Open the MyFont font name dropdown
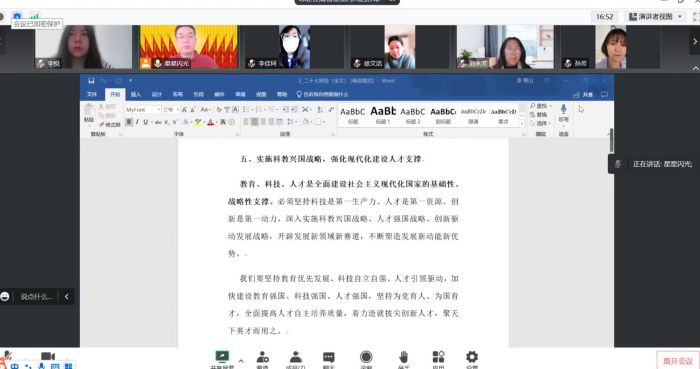This screenshot has width=700, height=369. click(143, 109)
